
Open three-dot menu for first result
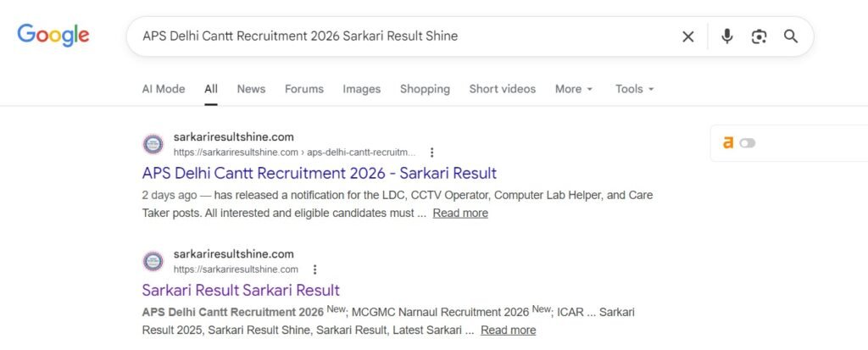(x=431, y=153)
